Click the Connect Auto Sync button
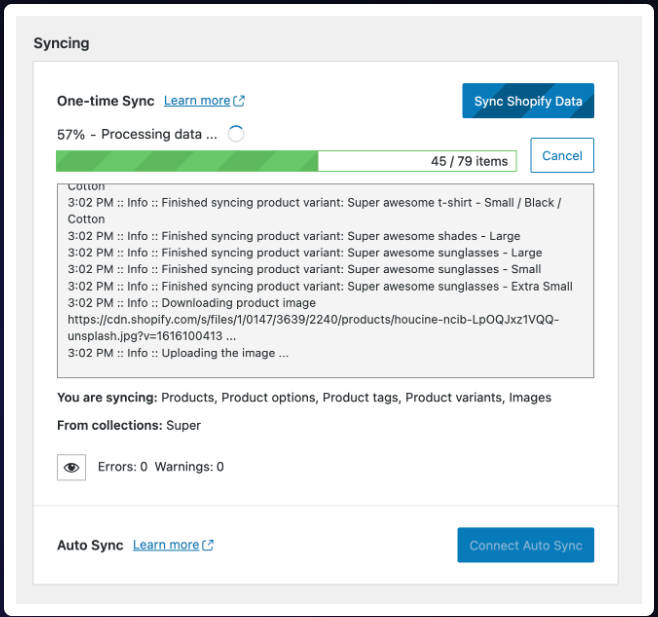The width and height of the screenshot is (658, 617). [x=525, y=545]
